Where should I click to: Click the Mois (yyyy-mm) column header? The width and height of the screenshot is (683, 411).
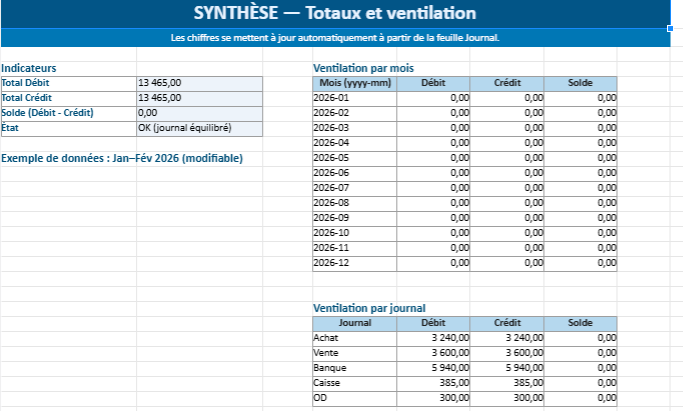354,83
